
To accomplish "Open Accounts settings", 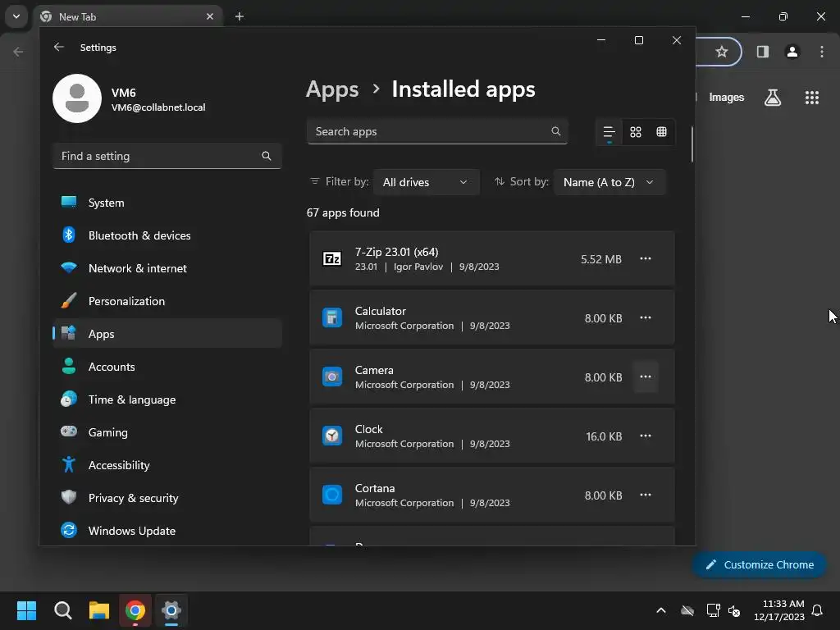I will tap(167, 367).
